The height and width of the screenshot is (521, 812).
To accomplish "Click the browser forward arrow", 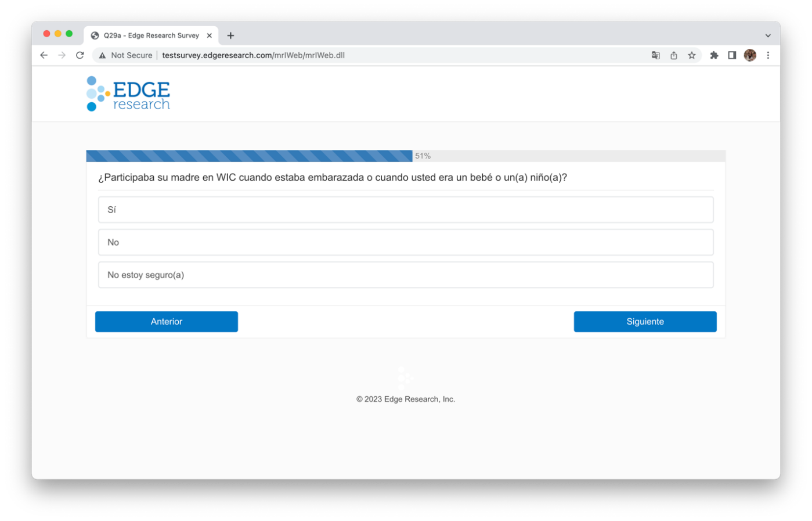I will (x=62, y=55).
